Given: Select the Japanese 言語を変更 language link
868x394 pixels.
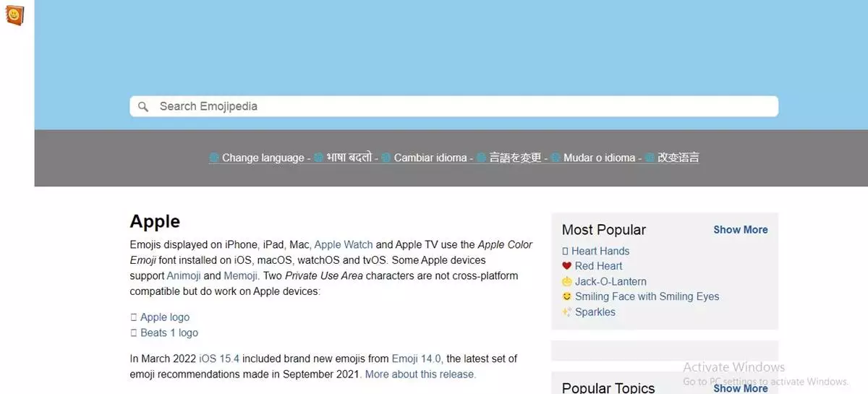Looking at the screenshot, I should tap(515, 158).
